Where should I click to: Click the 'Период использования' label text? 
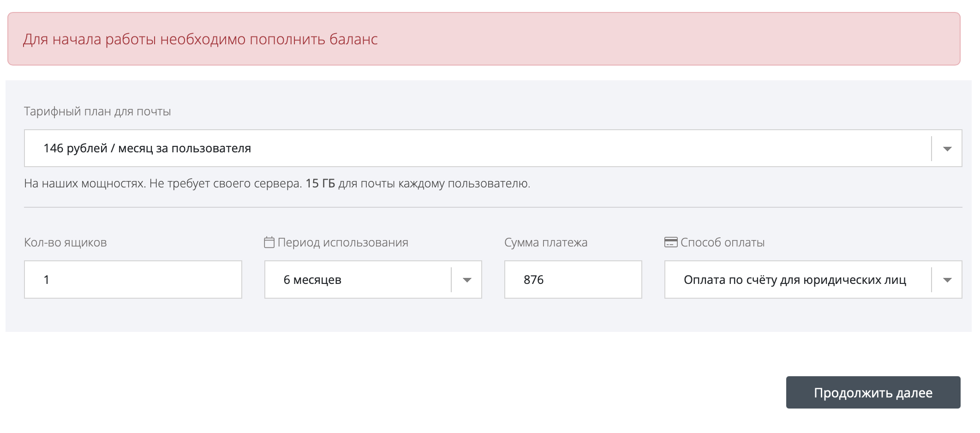[343, 242]
